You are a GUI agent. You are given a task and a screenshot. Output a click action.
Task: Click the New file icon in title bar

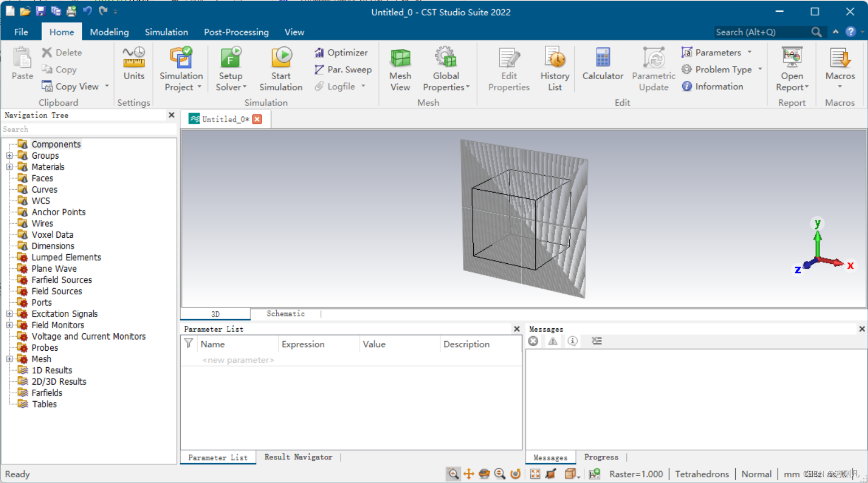(x=10, y=11)
